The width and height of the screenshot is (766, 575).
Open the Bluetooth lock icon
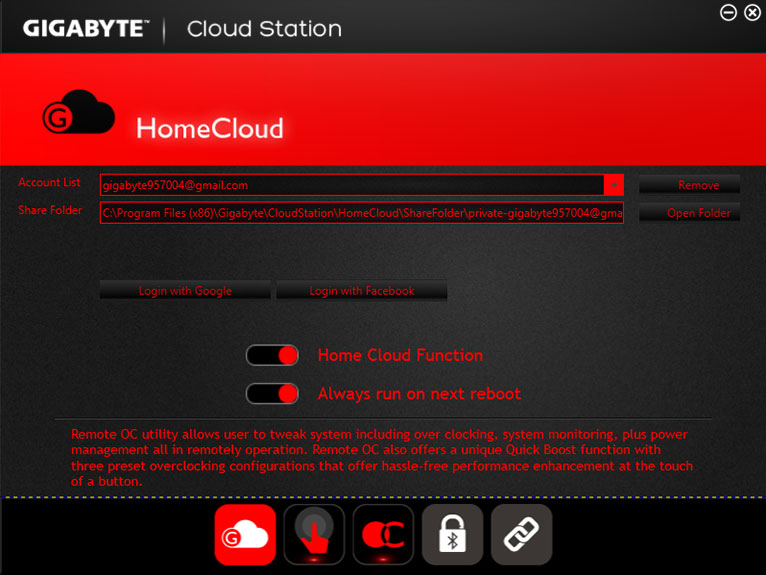pos(452,534)
